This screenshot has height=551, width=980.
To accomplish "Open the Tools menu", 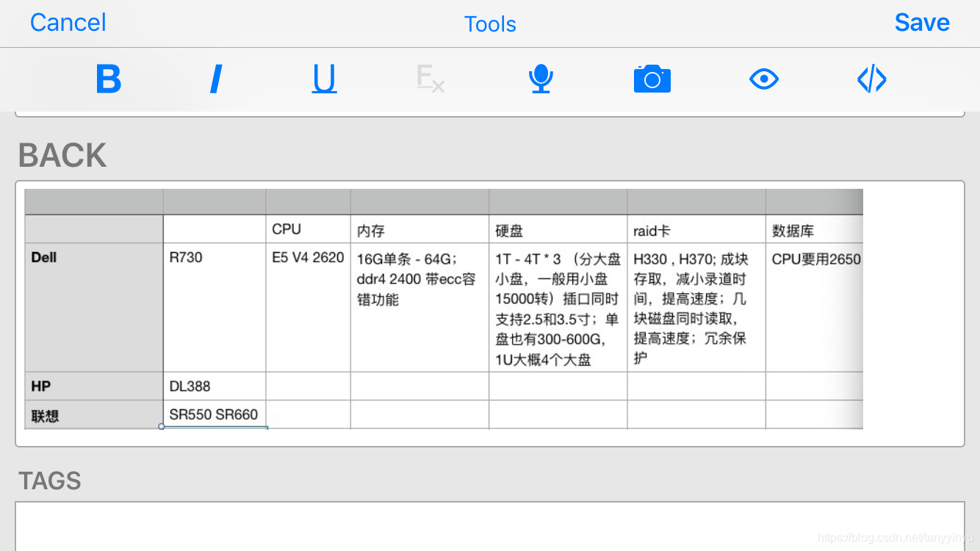I will tap(490, 24).
